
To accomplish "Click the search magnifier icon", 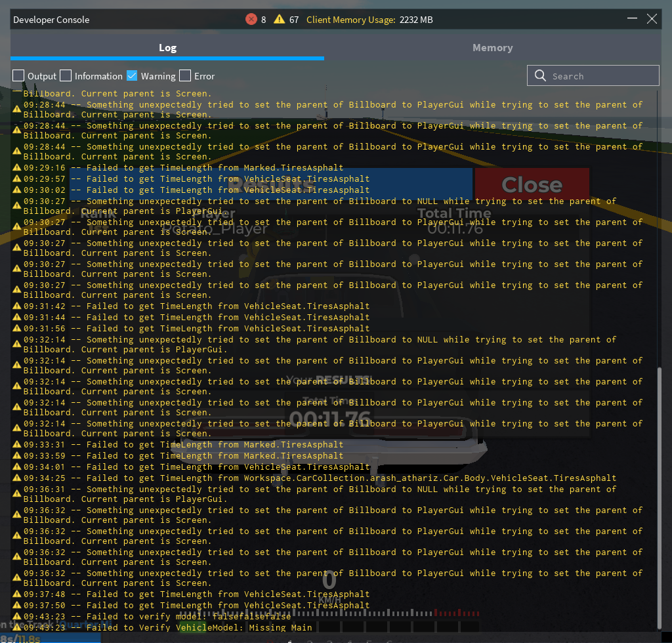I will pos(541,76).
